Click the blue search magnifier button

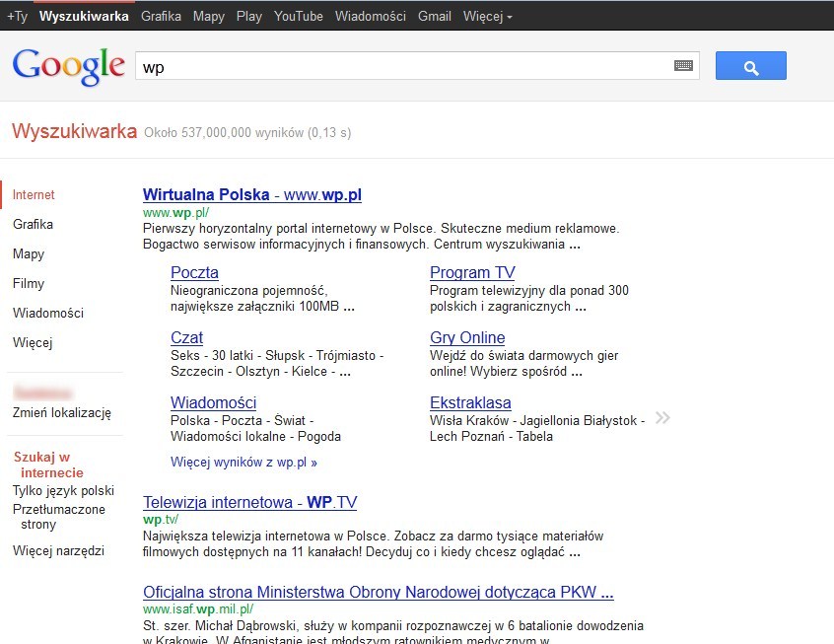[750, 65]
